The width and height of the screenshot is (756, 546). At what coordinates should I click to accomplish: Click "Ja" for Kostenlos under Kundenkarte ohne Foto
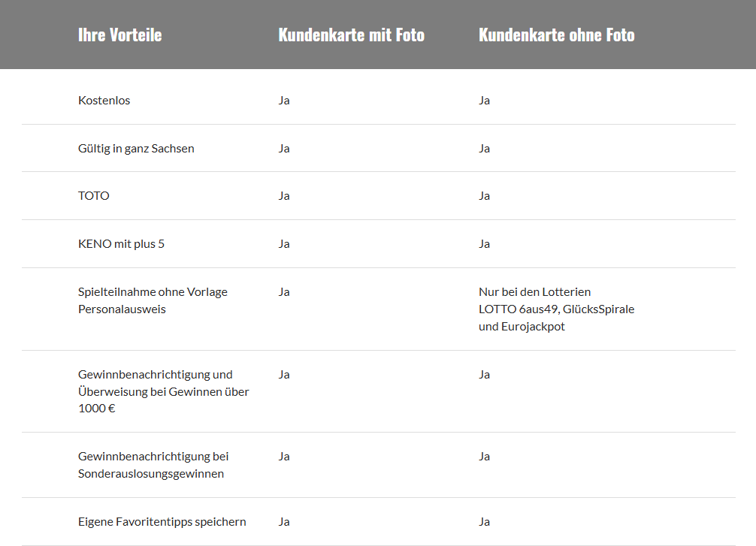click(x=484, y=101)
